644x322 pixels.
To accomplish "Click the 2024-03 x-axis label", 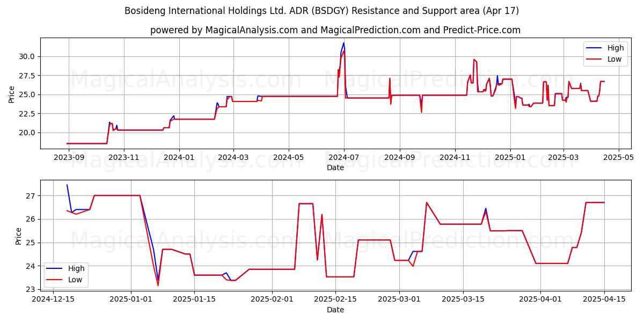I will [x=233, y=158].
